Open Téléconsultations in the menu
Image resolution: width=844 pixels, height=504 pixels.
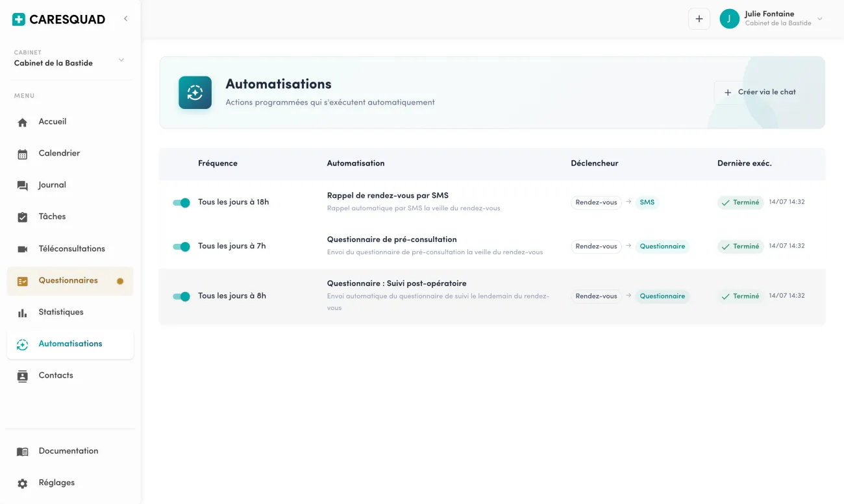70,249
